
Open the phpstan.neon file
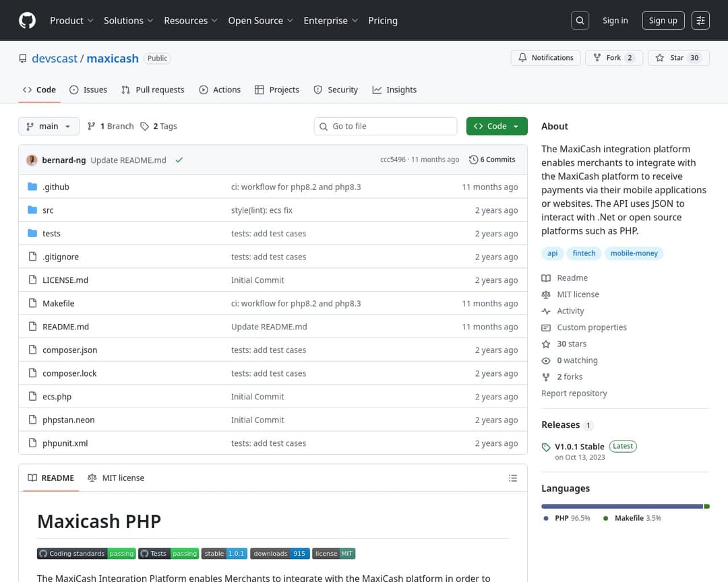tap(69, 420)
